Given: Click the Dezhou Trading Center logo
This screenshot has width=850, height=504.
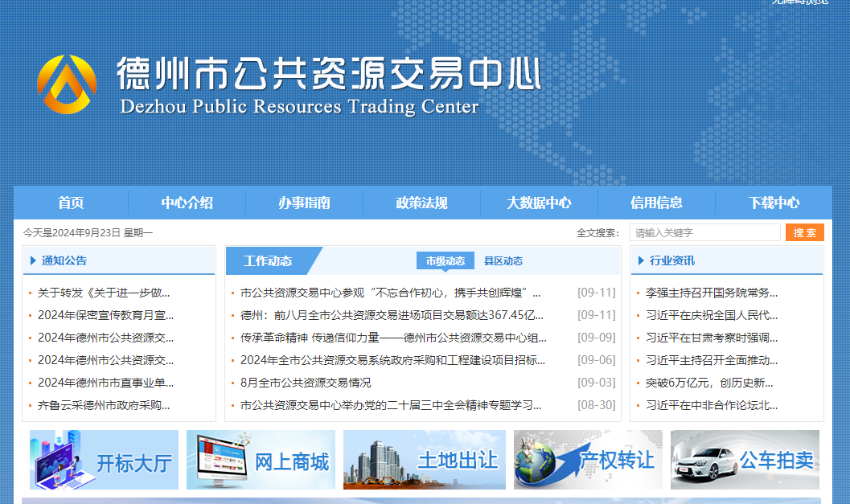Looking at the screenshot, I should tap(67, 84).
